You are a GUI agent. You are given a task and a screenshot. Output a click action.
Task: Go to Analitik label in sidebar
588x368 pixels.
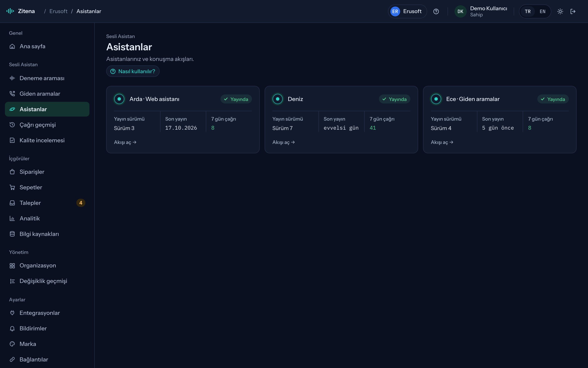(30, 219)
